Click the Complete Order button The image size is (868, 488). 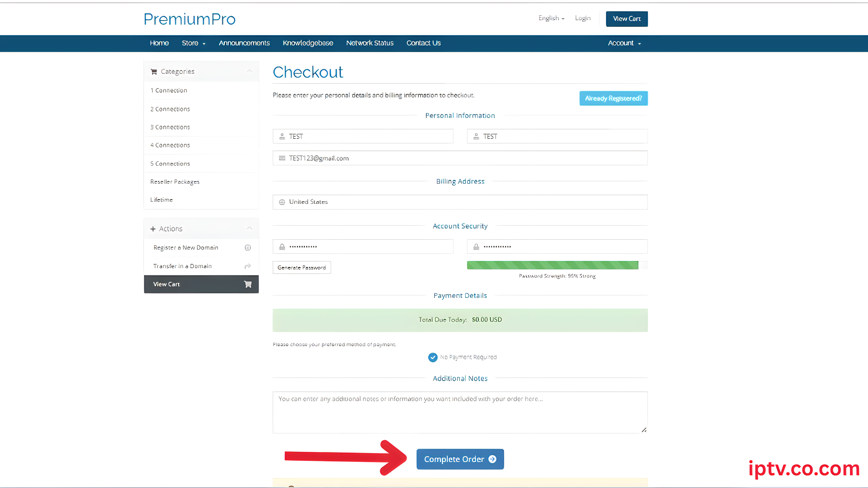pyautogui.click(x=460, y=459)
